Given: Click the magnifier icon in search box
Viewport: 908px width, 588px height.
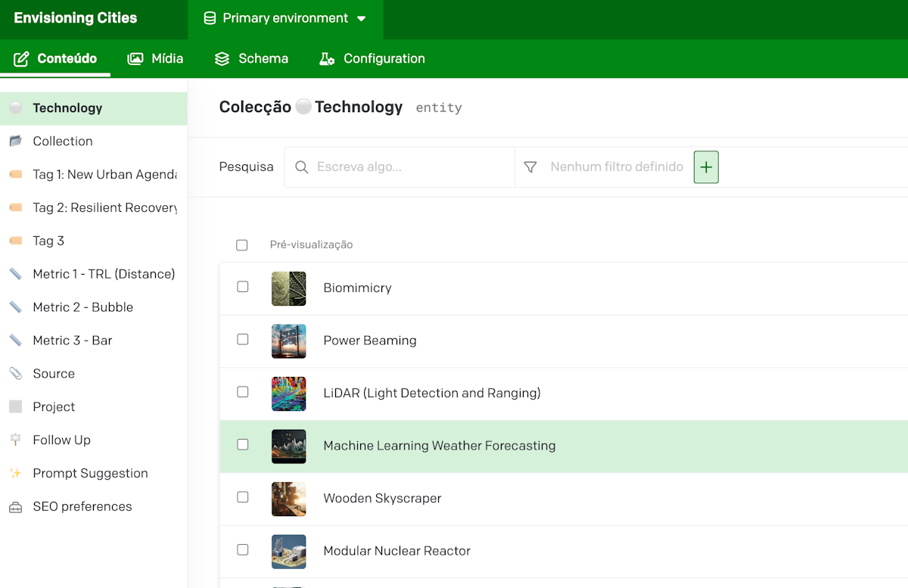Looking at the screenshot, I should pyautogui.click(x=301, y=167).
